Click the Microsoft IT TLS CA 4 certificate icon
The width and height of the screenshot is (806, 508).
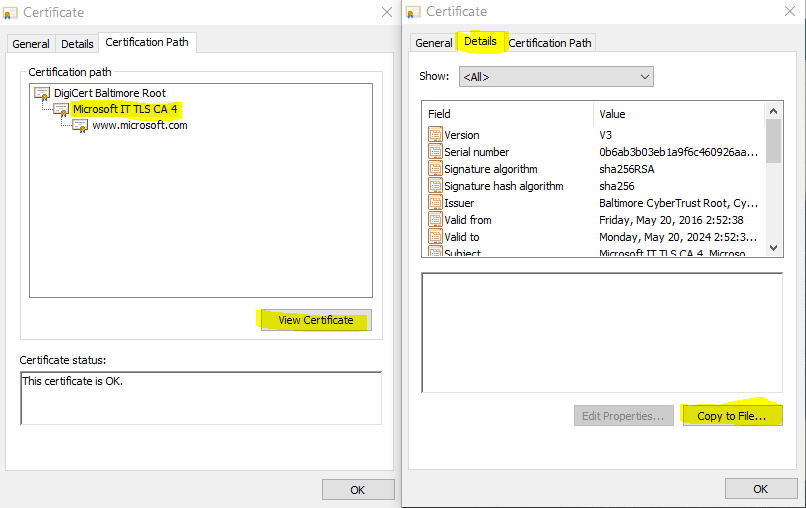[61, 109]
